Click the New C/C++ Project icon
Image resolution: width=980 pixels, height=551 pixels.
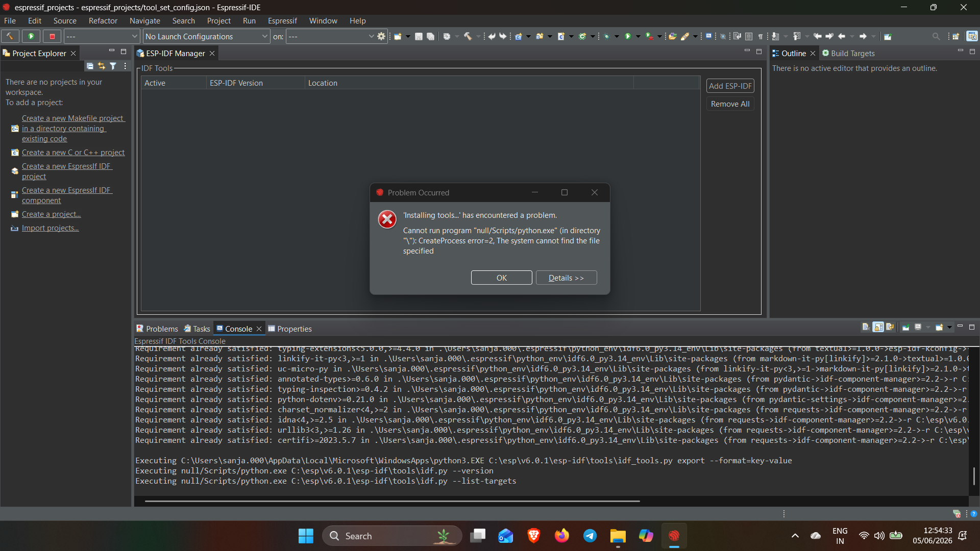pos(518,37)
